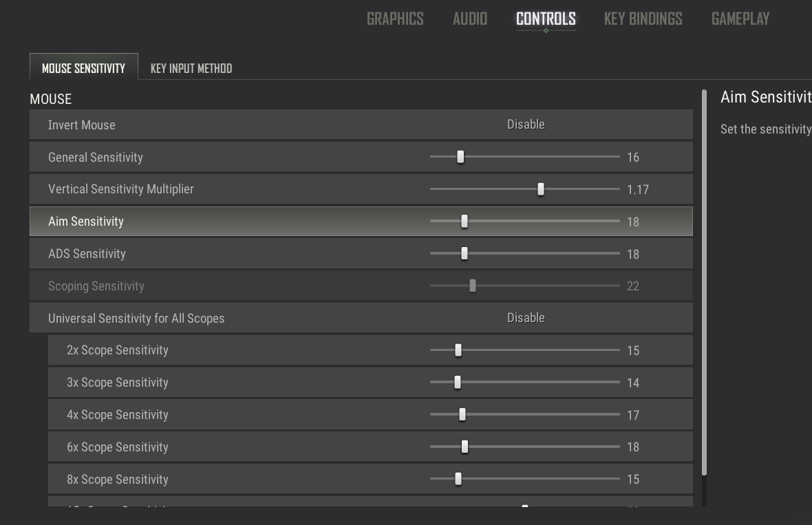Click the Scoping Sensitivity value 22
812x525 pixels.
pyautogui.click(x=633, y=286)
